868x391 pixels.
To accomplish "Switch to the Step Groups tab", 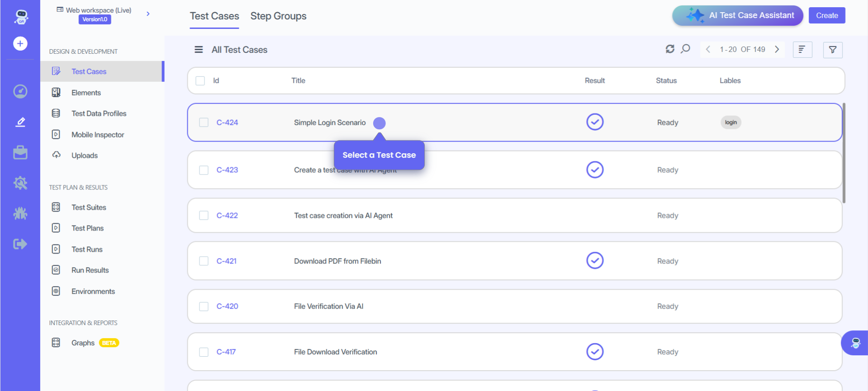I will [x=278, y=16].
